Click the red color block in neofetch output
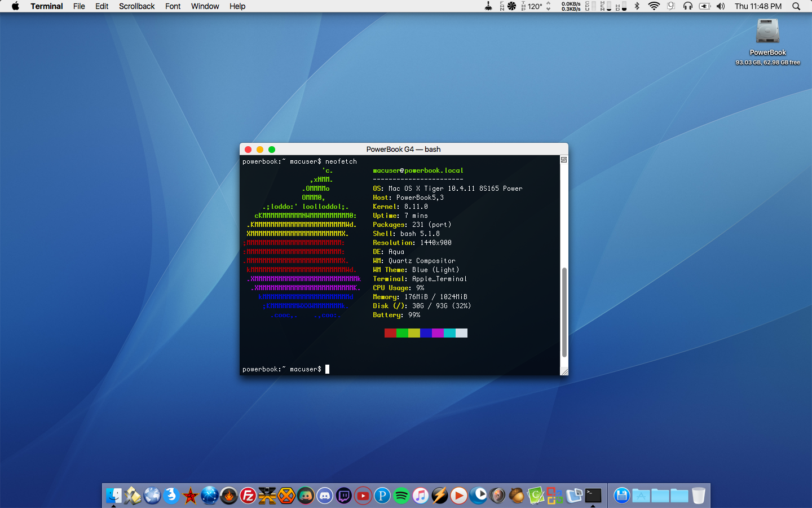 pos(390,333)
